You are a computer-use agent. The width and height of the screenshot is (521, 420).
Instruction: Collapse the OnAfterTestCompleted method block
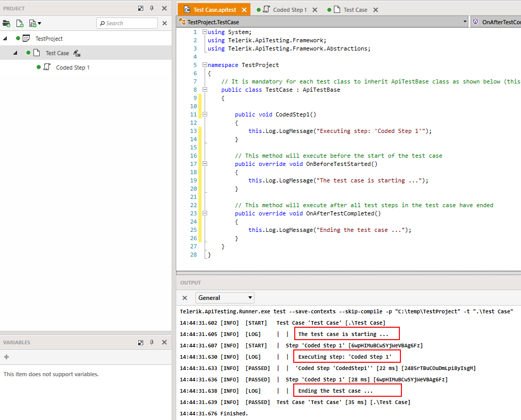click(205, 213)
